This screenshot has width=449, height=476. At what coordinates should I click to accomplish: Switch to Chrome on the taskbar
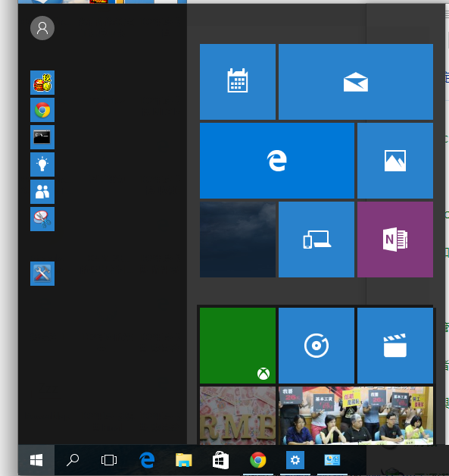click(258, 460)
